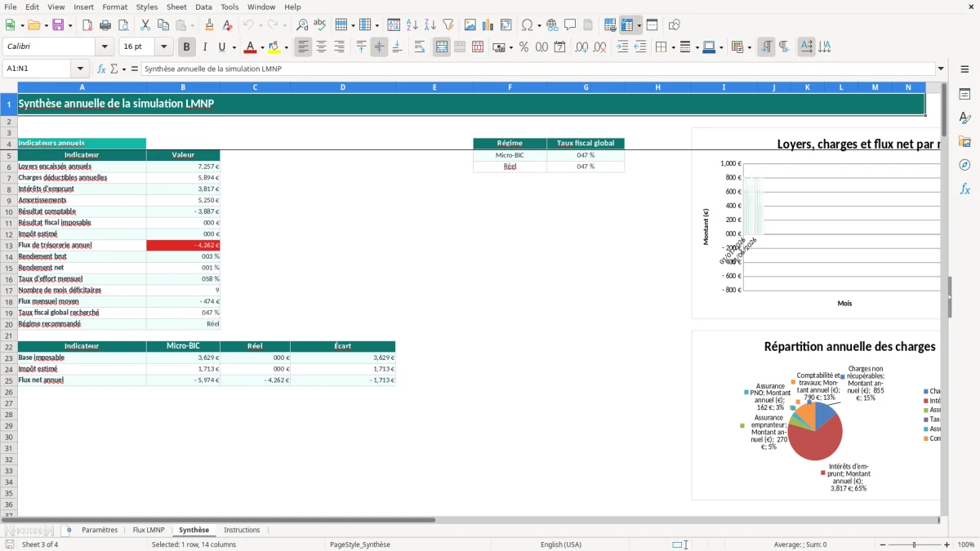Open the sidebar Properties deck
Viewport: 980px width, 551px height.
pyautogui.click(x=964, y=95)
